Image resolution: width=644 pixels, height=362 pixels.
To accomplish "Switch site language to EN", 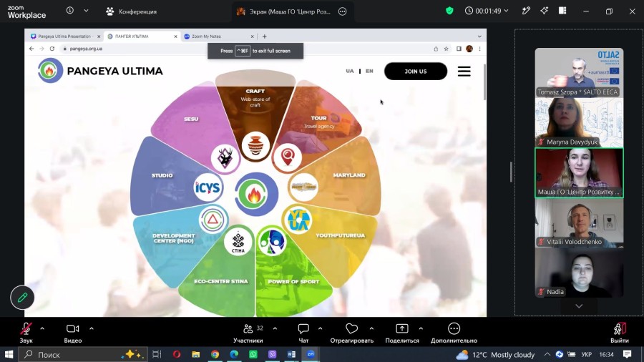I will tap(369, 71).
